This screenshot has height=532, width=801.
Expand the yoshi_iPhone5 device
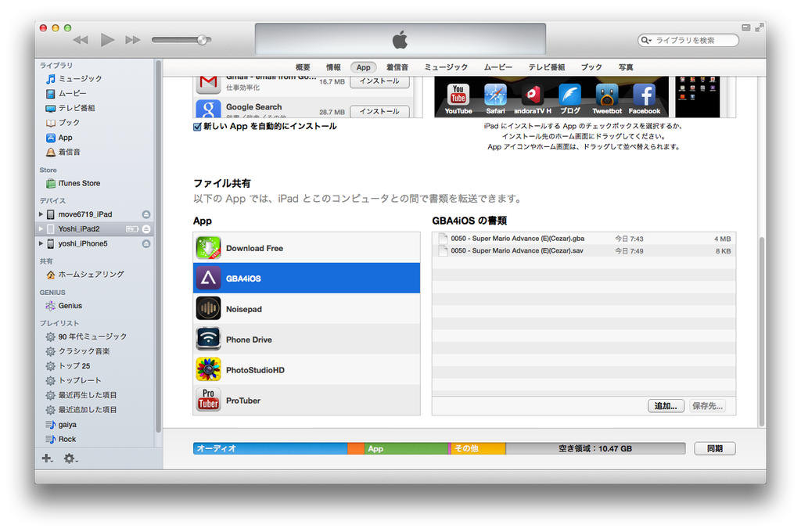coord(41,244)
